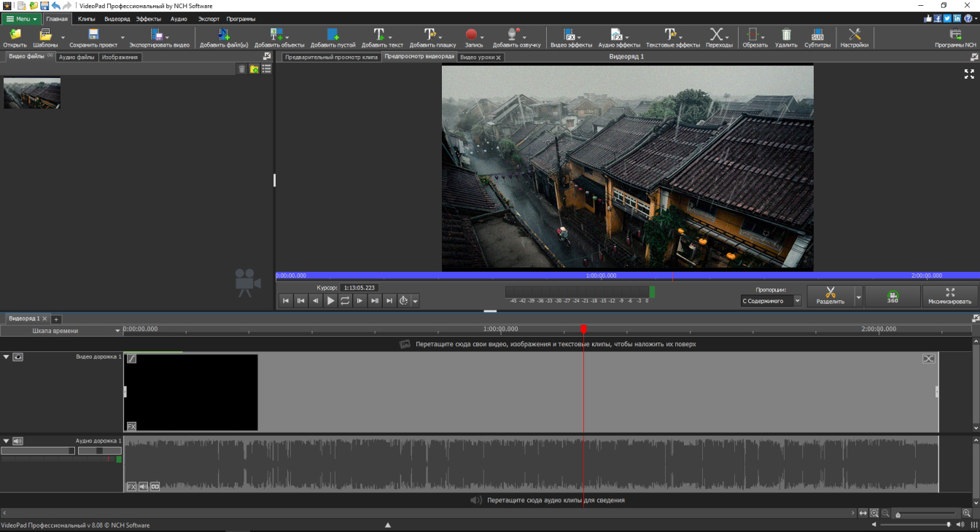
Task: Click the fade curve icon on video clip
Action: (x=131, y=358)
